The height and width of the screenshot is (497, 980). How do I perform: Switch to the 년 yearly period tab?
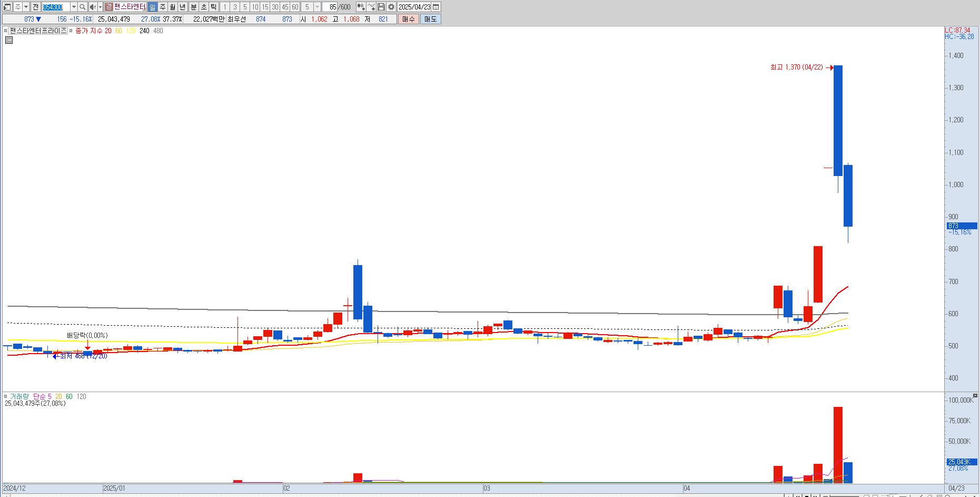coord(182,7)
